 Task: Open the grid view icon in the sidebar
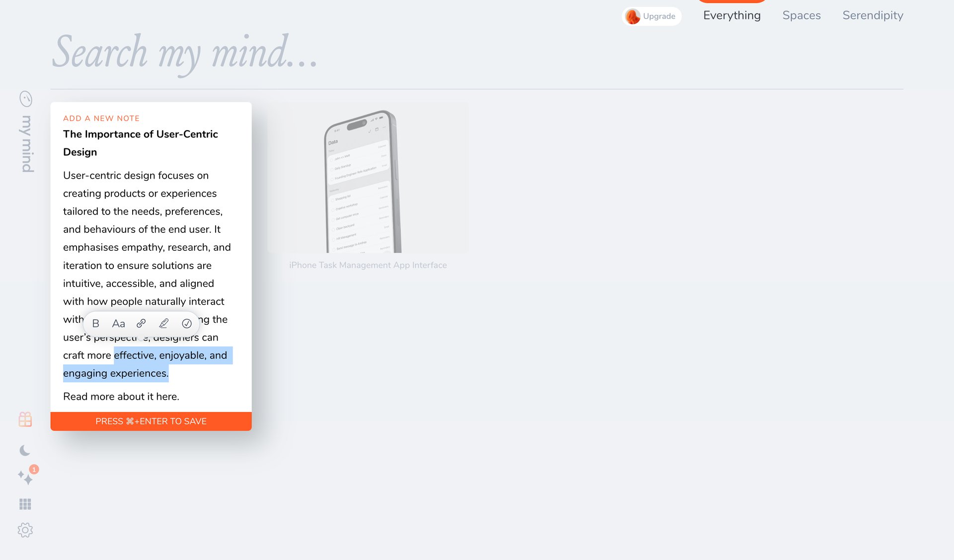click(25, 504)
